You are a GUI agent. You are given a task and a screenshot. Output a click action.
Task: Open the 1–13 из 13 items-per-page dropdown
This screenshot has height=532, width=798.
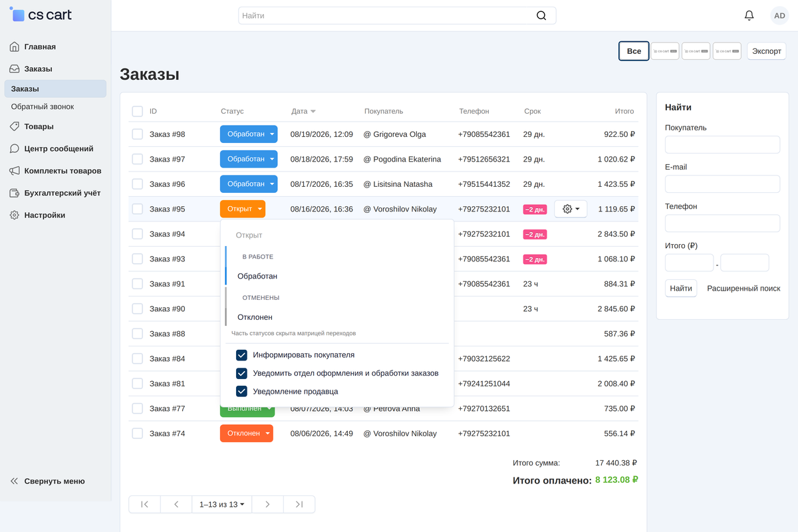221,504
